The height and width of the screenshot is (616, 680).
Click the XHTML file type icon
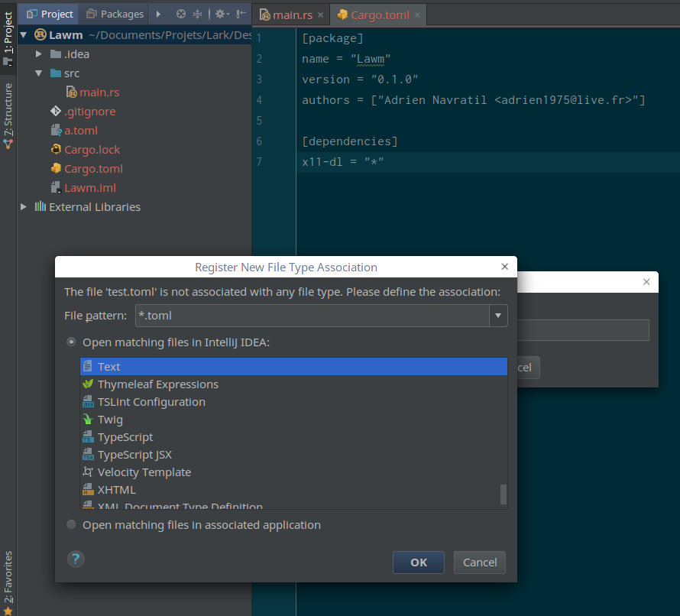coord(88,490)
